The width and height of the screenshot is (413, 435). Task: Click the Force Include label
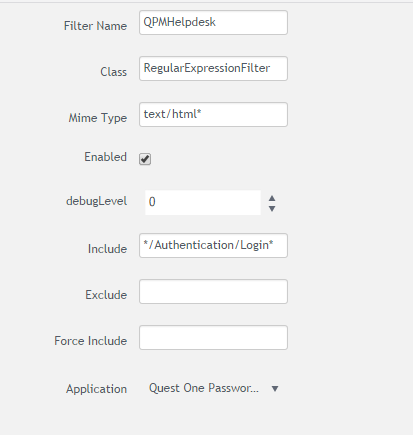point(91,341)
